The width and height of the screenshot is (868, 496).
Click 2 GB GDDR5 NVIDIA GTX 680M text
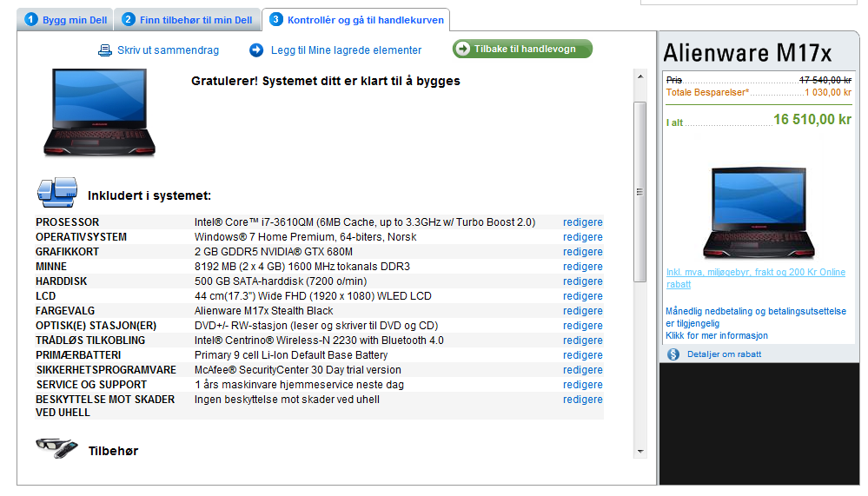click(x=274, y=252)
